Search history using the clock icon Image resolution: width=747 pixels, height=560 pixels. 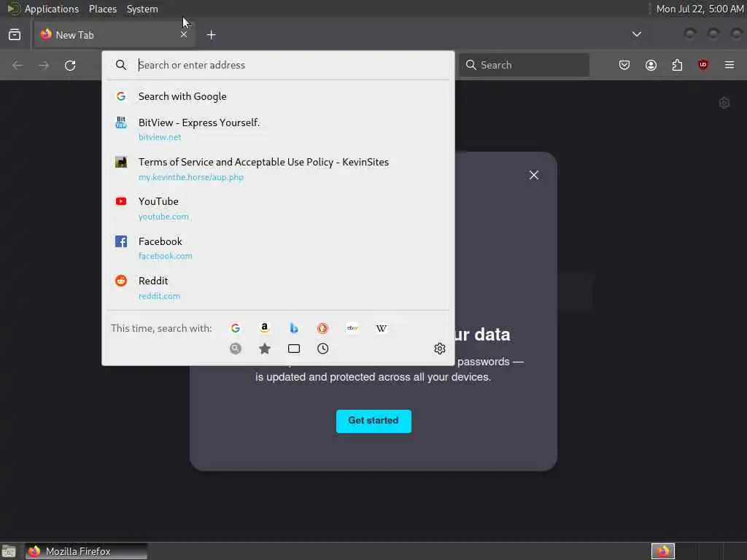click(x=323, y=349)
